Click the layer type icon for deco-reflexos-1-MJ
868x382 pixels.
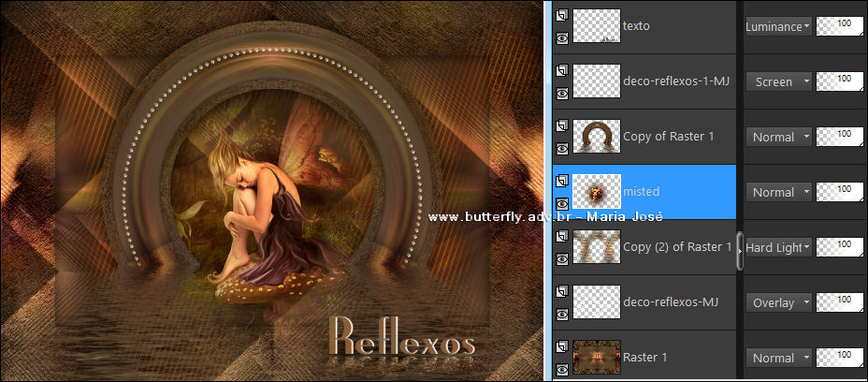(562, 70)
